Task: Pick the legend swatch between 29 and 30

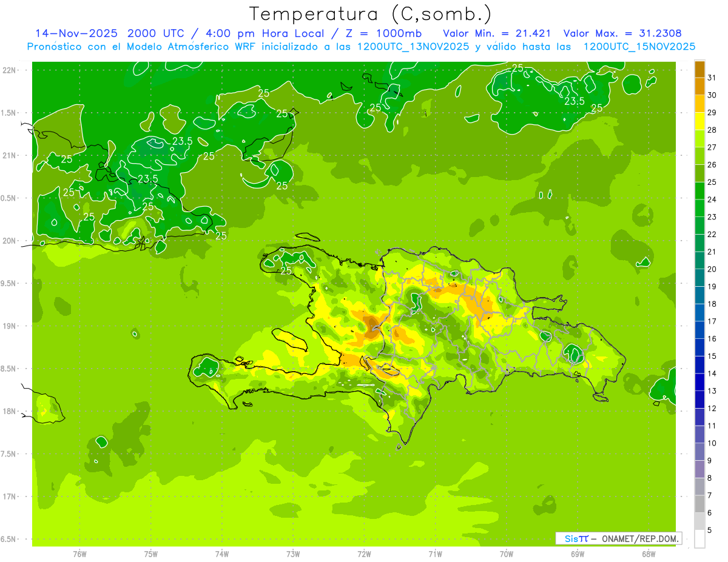Action: 699,104
